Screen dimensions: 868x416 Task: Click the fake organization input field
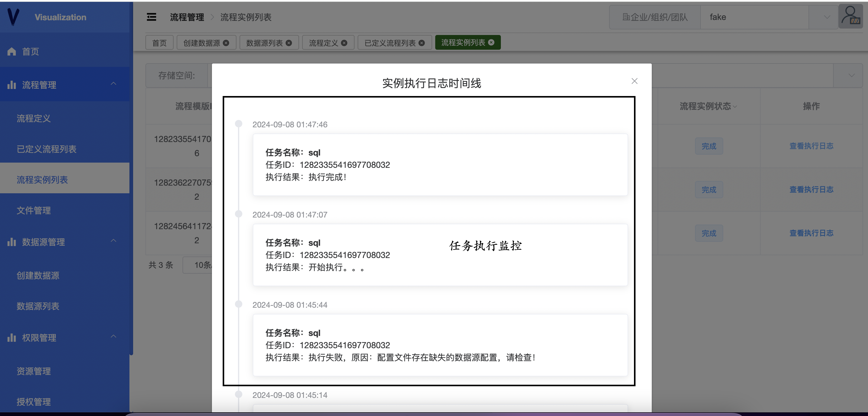point(755,17)
